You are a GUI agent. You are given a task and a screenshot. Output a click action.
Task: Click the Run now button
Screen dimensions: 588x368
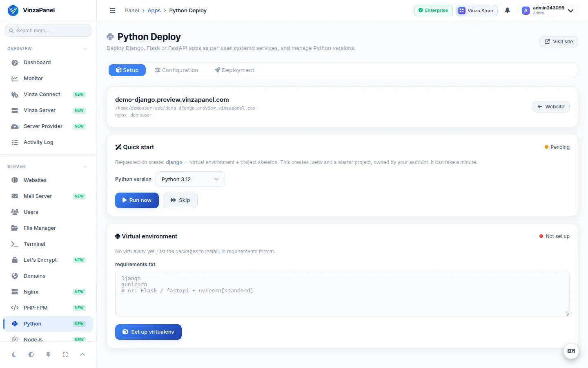pos(137,200)
